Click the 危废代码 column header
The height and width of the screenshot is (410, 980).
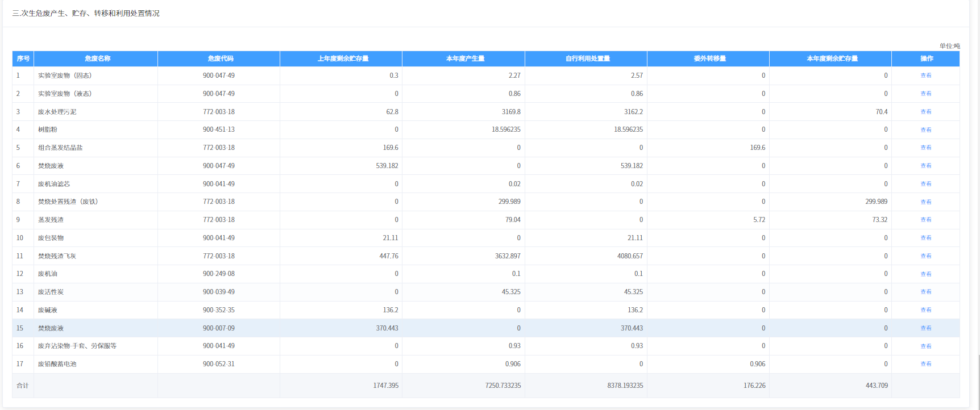220,58
